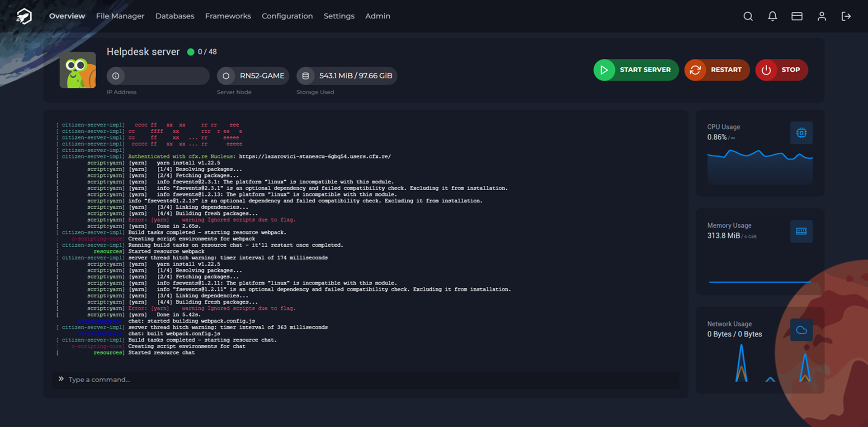Click the 'Started resource chat' console line
This screenshot has width=868, height=427.
pyautogui.click(x=161, y=352)
